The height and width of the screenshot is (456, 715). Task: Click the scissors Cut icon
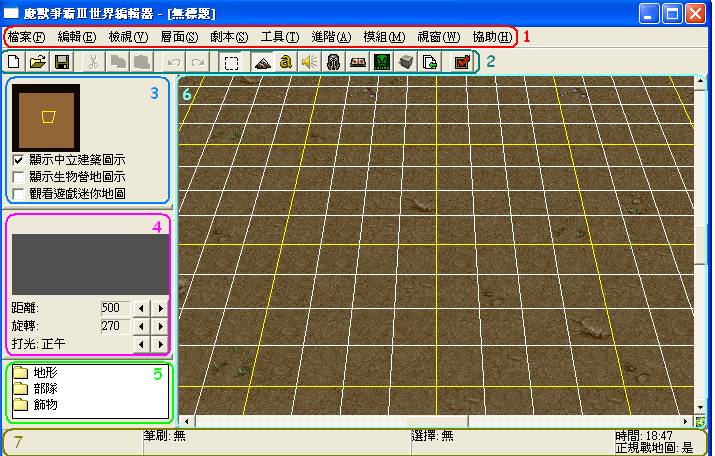93,62
